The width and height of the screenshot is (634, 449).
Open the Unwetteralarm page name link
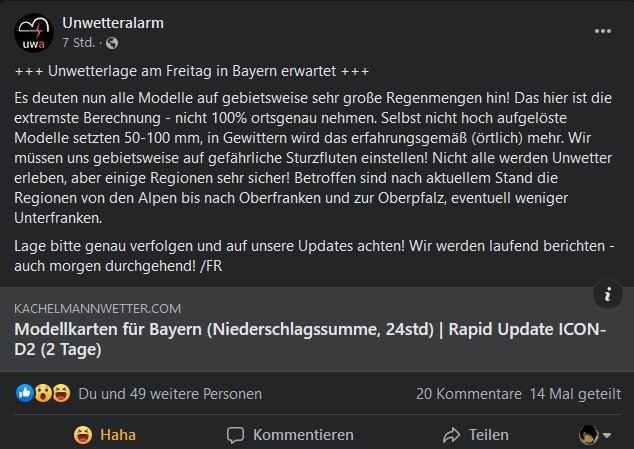[113, 22]
